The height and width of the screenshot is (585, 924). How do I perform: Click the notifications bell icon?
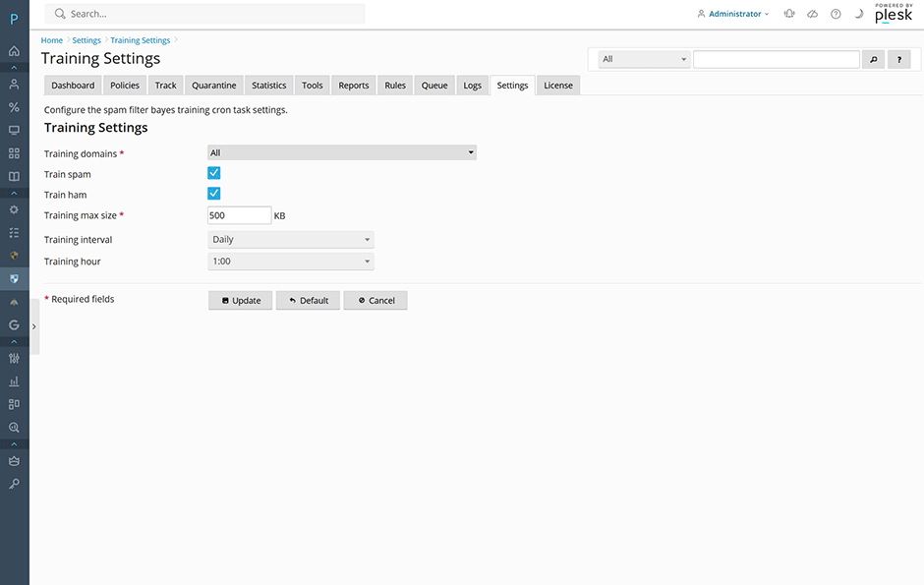788,14
